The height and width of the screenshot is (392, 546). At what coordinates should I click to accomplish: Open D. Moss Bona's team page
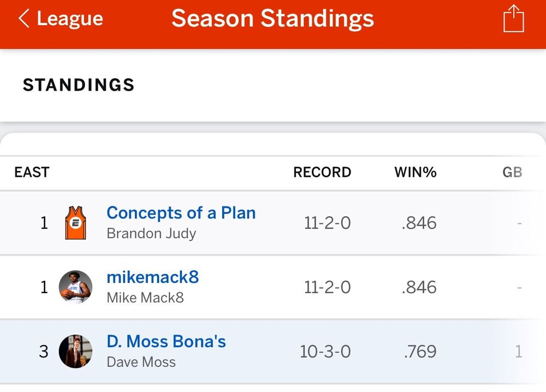[x=166, y=342]
